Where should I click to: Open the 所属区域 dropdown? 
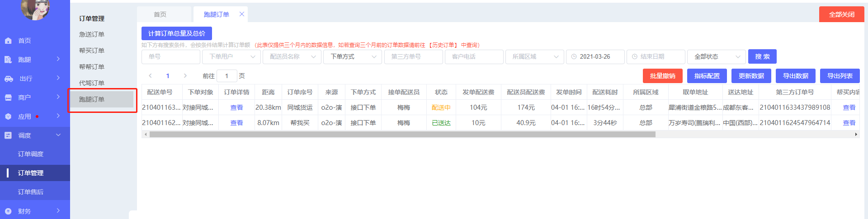535,57
